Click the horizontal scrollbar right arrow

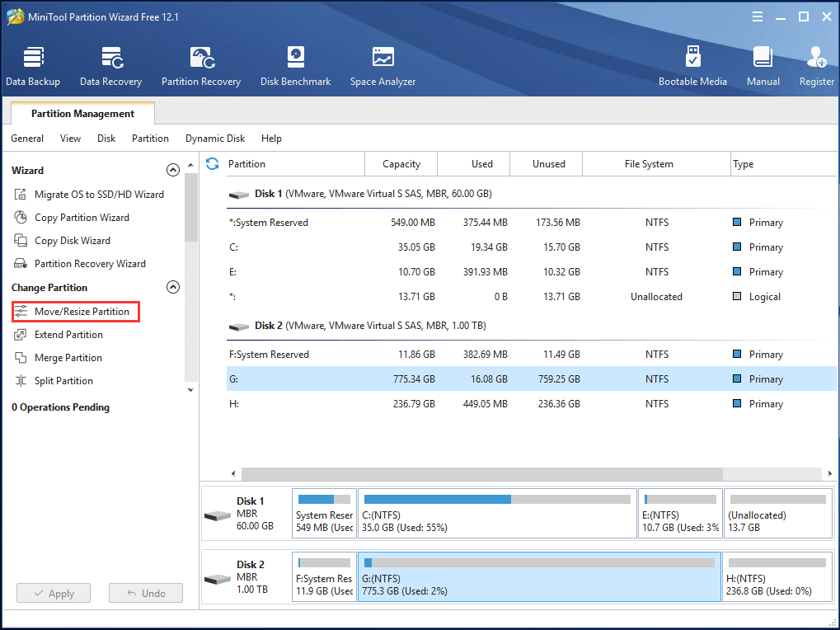830,473
